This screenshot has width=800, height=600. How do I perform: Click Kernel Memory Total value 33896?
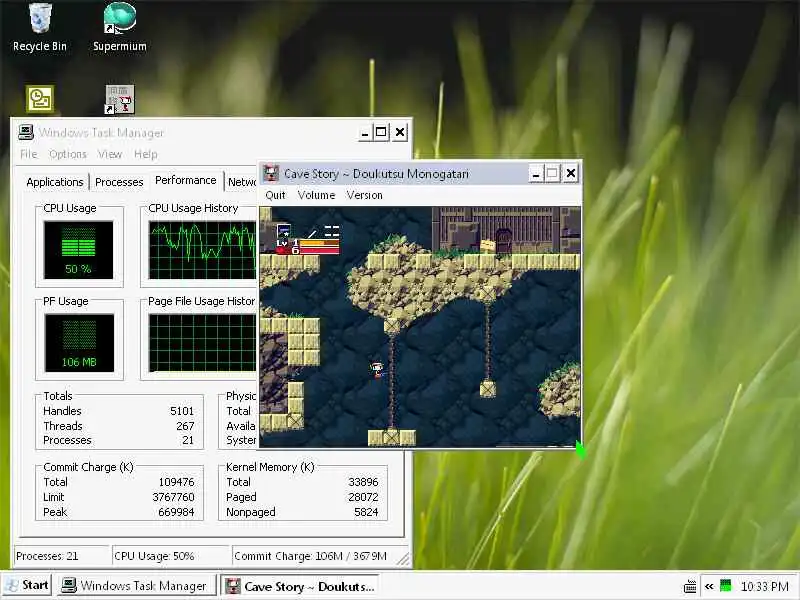363,482
